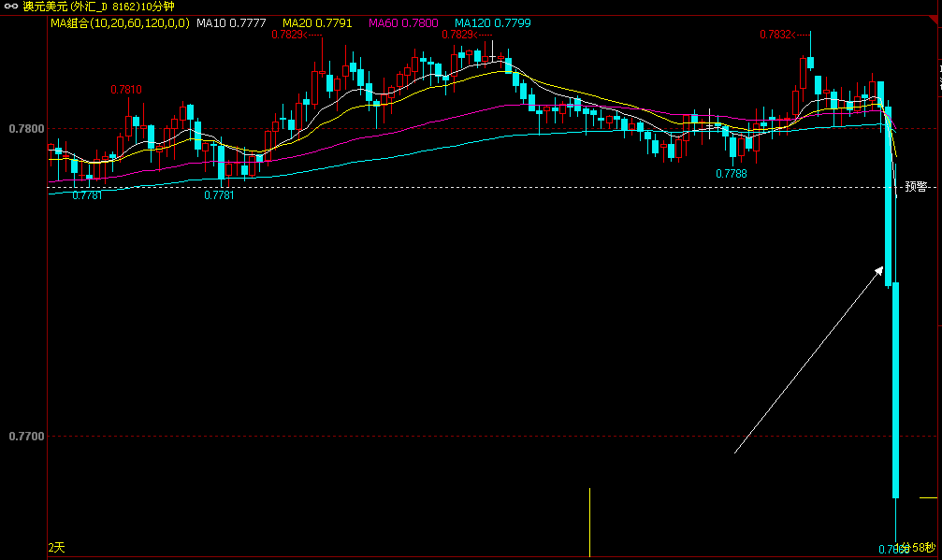Select the MA20 0.7791 indicator value

pyautogui.click(x=317, y=22)
